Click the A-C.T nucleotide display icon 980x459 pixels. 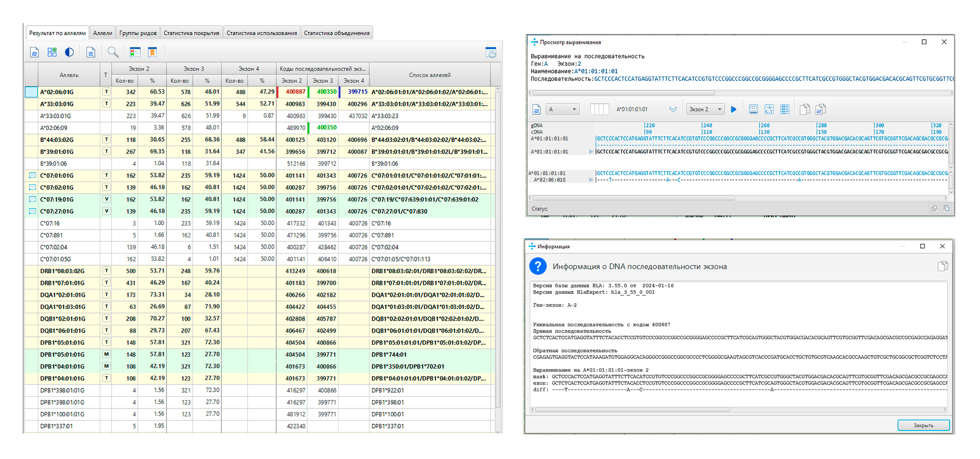769,109
